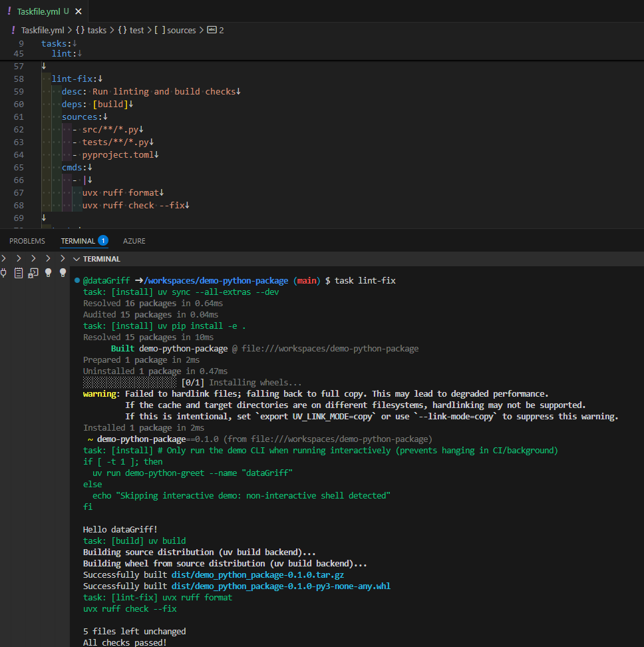Click 'task: [build] uv build' terminal line
Image resolution: width=644 pixels, height=647 pixels.
click(x=134, y=541)
